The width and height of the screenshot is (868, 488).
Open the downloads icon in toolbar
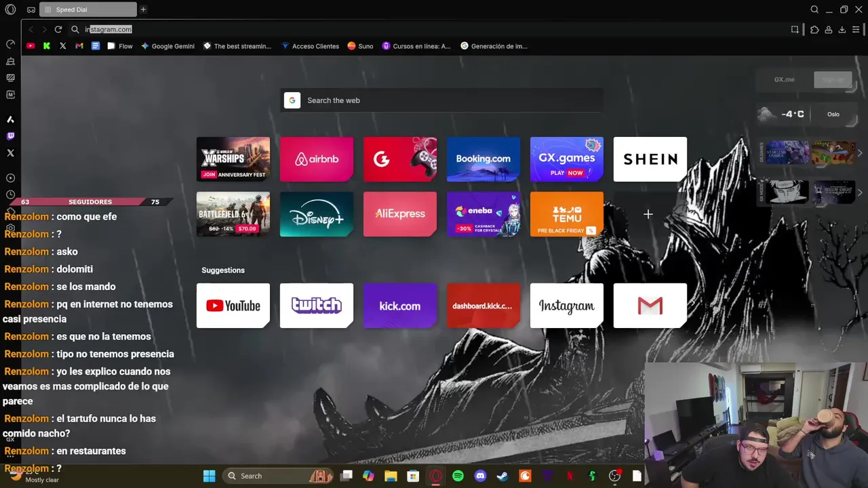coord(842,29)
